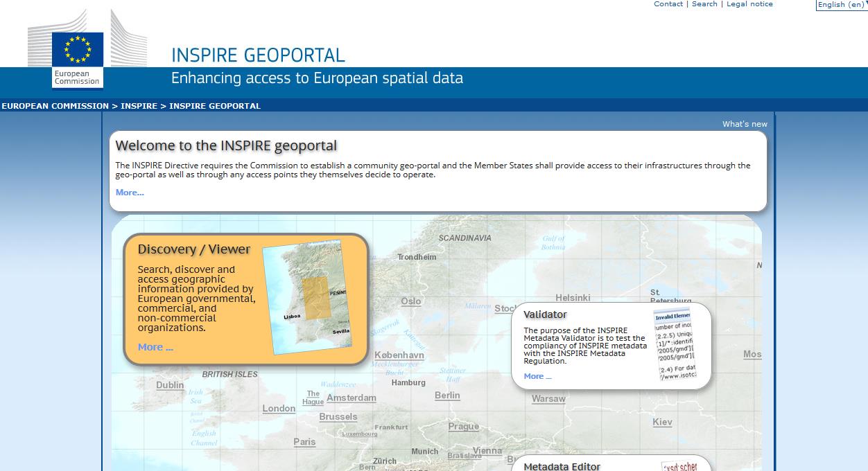This screenshot has height=471, width=868.
Task: Click the Frankfurt label on map
Action: point(391,427)
